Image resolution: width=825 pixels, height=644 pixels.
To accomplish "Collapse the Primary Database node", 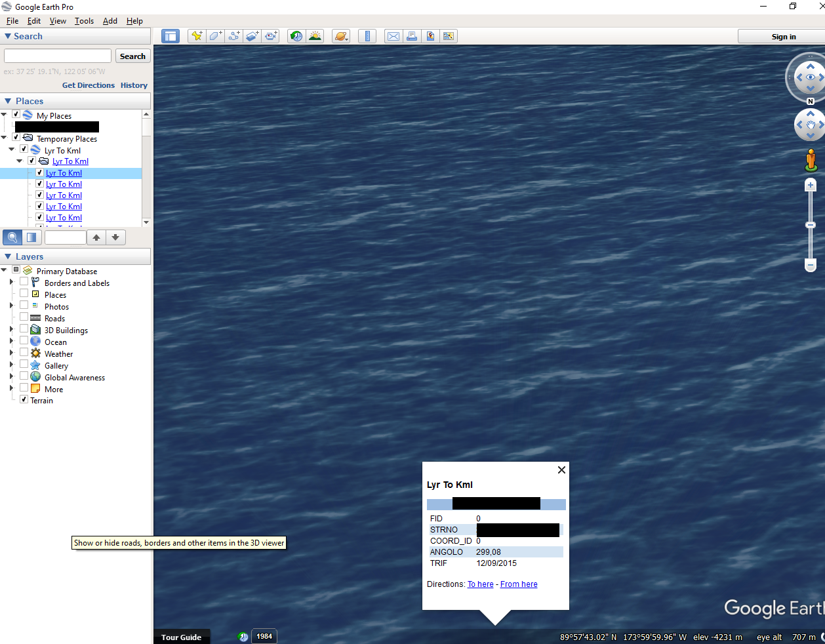I will click(4, 270).
